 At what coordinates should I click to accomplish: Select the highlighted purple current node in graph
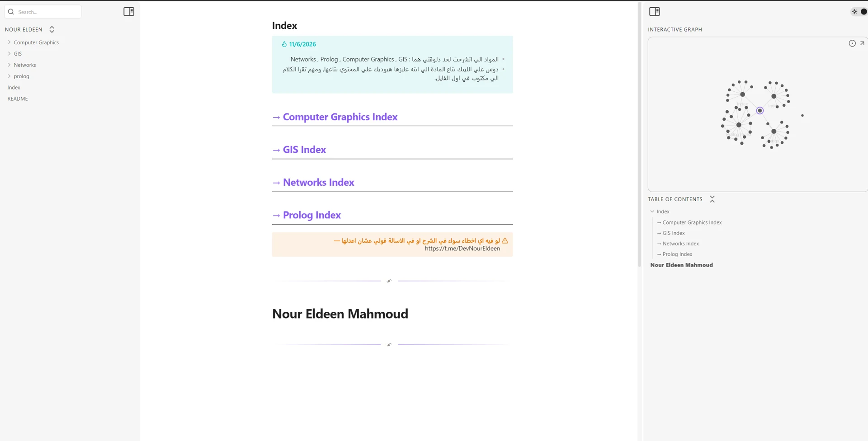760,111
